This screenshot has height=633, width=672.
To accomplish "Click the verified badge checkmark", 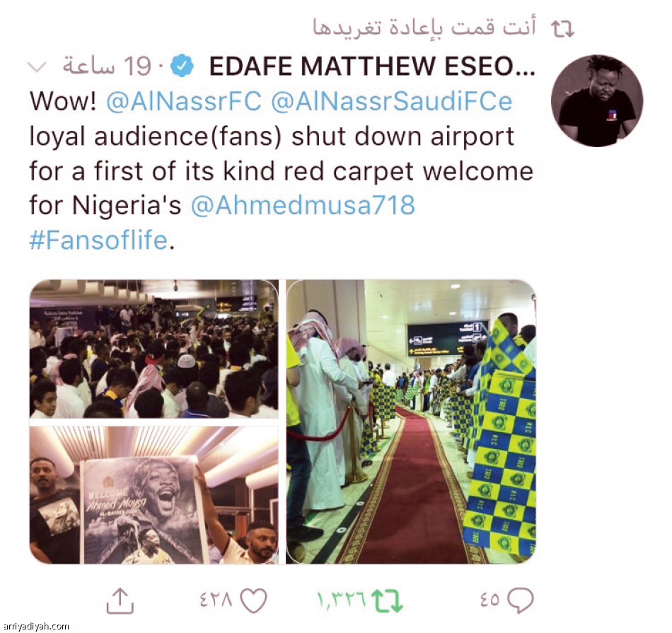I will [182, 66].
